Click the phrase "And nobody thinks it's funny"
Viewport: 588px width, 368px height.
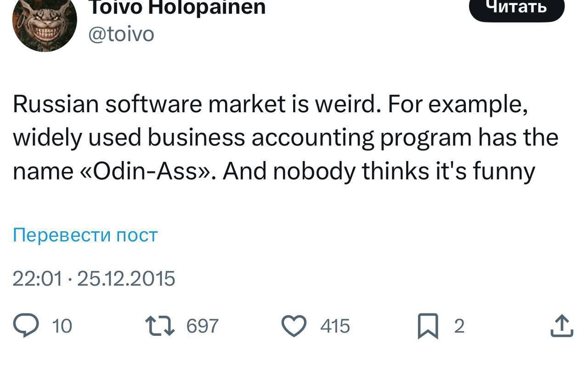point(379,172)
